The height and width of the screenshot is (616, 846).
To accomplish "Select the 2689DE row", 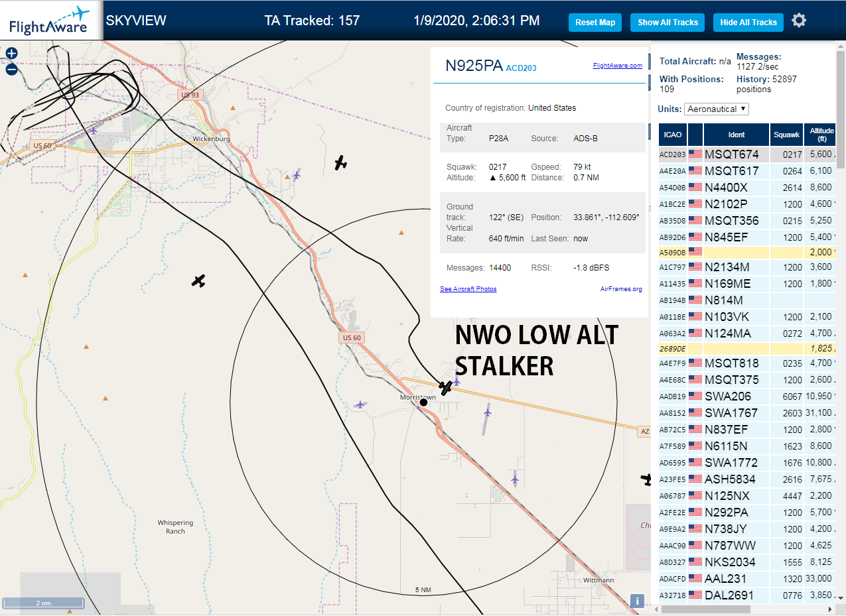I will pos(748,348).
